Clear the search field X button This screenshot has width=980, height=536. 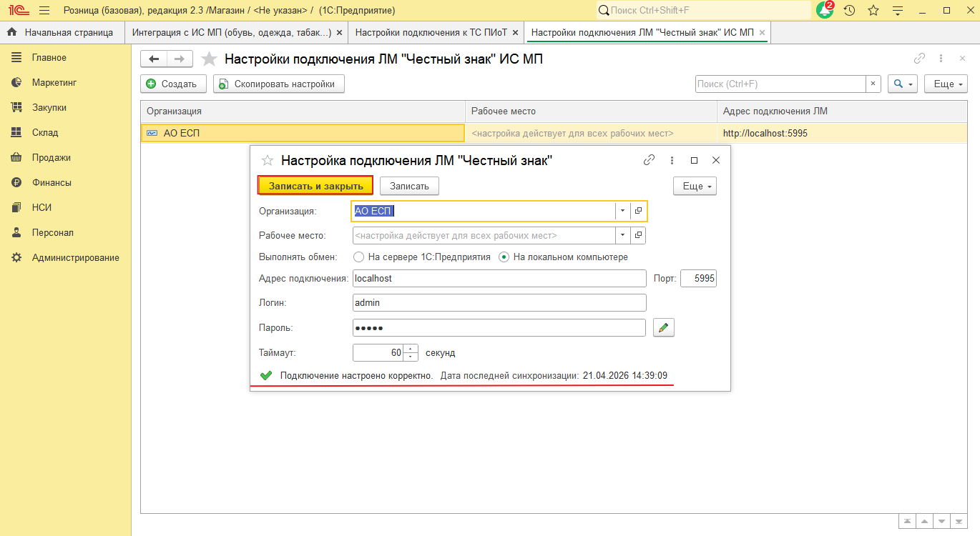click(x=873, y=84)
